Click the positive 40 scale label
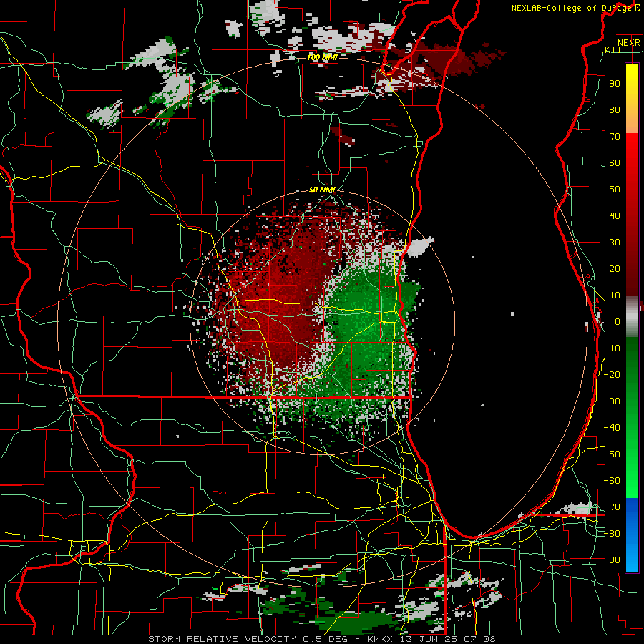 click(x=615, y=215)
